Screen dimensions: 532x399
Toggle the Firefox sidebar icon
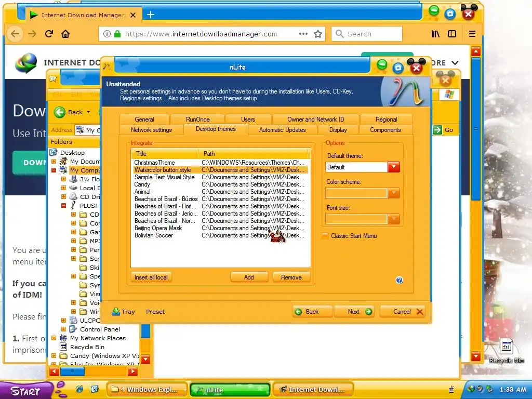tap(452, 34)
